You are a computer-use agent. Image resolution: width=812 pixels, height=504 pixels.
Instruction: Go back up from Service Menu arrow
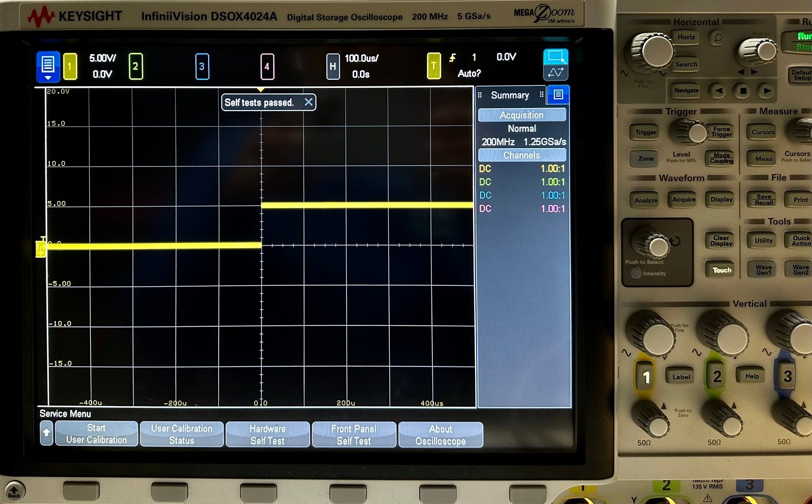tap(46, 433)
